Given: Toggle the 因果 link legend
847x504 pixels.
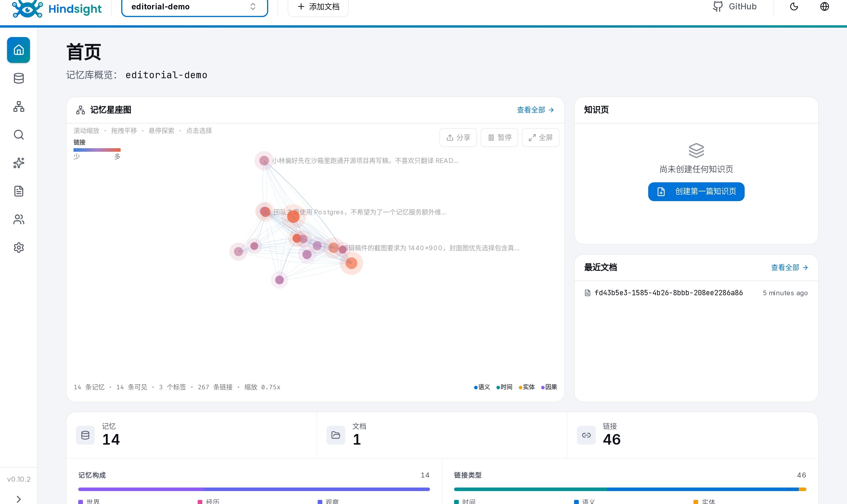Looking at the screenshot, I should [549, 387].
